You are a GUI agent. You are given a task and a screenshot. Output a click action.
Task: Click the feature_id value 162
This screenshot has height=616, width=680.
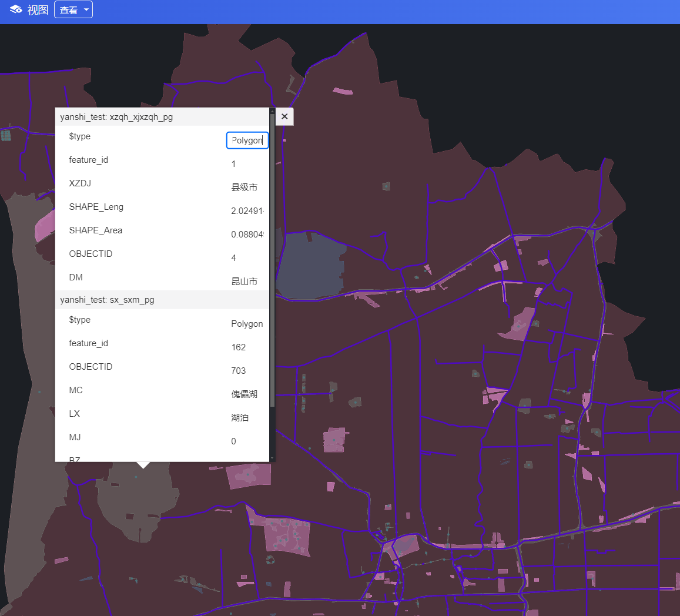[x=239, y=347]
